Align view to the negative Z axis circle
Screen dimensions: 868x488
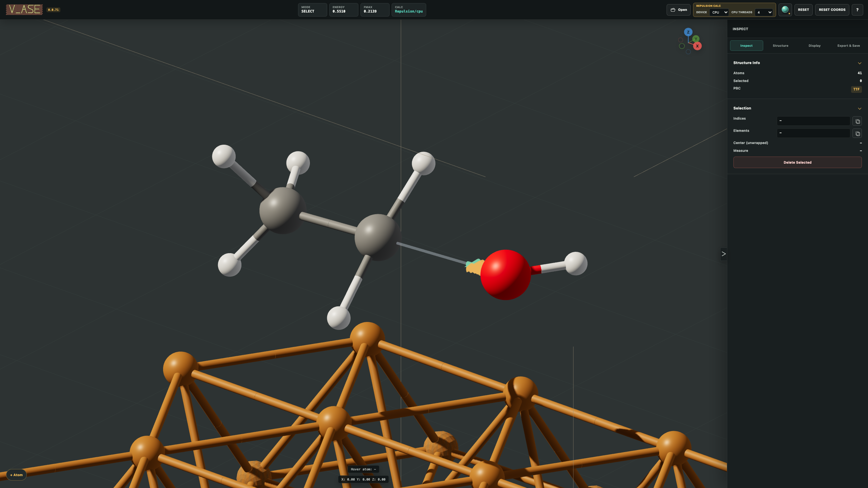click(x=688, y=52)
